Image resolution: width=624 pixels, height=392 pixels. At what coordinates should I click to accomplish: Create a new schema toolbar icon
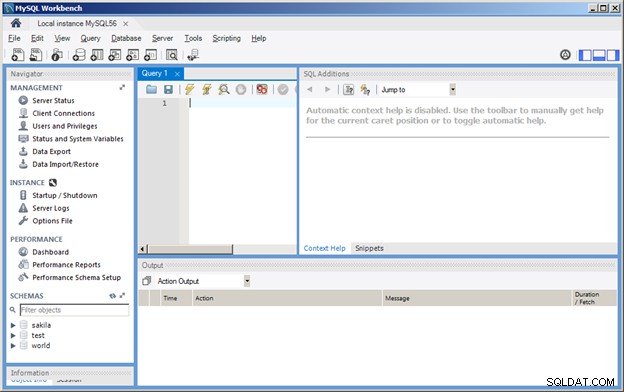coord(79,55)
